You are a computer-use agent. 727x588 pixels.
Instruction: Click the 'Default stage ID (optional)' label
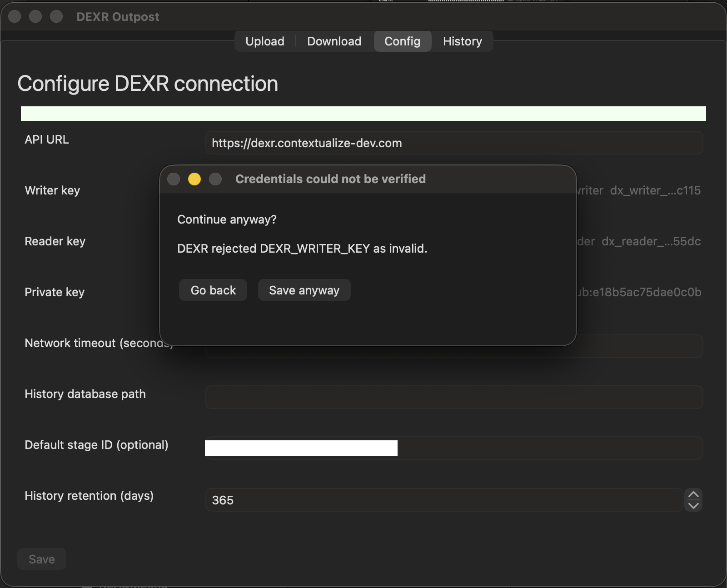coord(96,445)
